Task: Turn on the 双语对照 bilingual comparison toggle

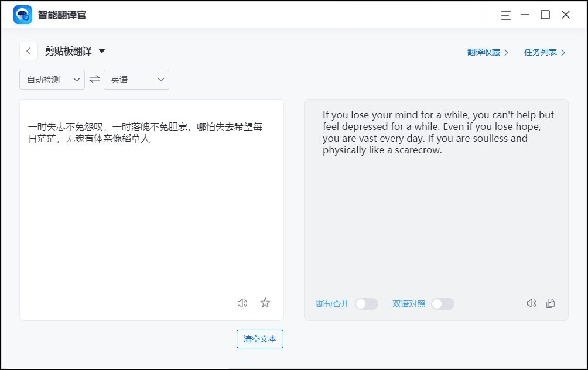Action: tap(443, 304)
